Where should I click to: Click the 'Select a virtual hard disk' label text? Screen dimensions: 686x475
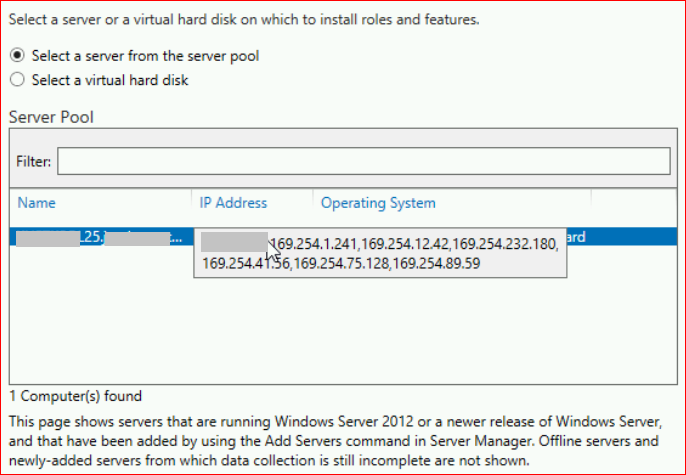pos(110,80)
